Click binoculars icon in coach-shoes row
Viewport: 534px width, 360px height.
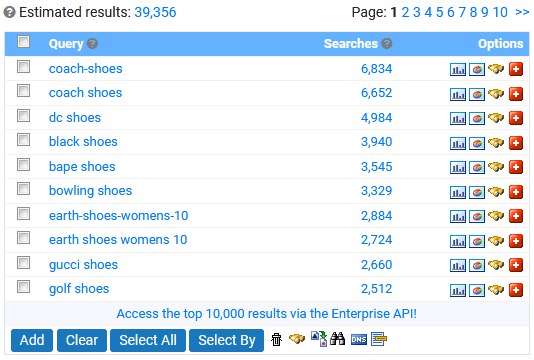click(496, 69)
